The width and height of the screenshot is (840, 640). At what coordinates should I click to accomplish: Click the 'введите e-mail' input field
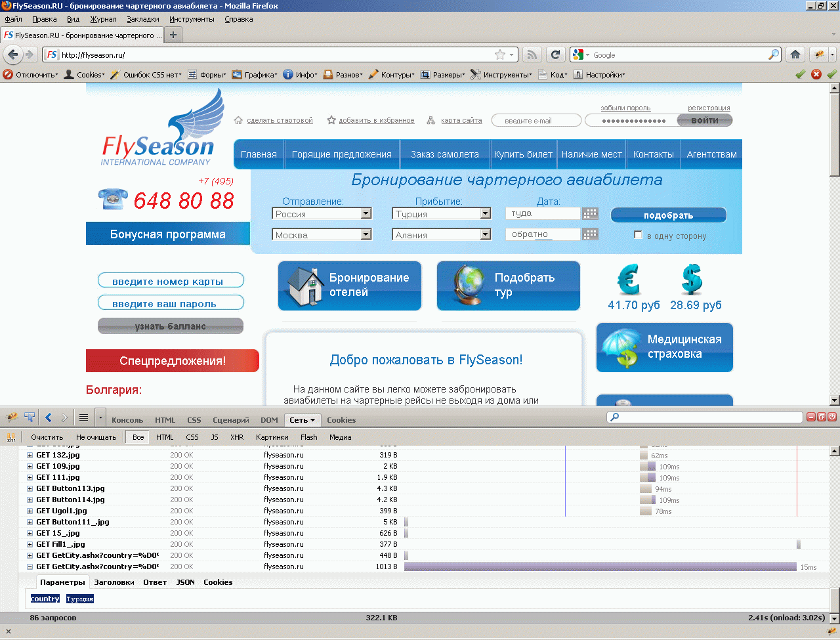coord(535,121)
